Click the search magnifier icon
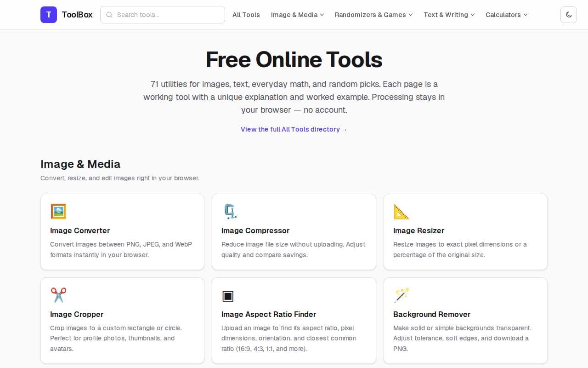The width and height of the screenshot is (588, 368). (x=109, y=15)
